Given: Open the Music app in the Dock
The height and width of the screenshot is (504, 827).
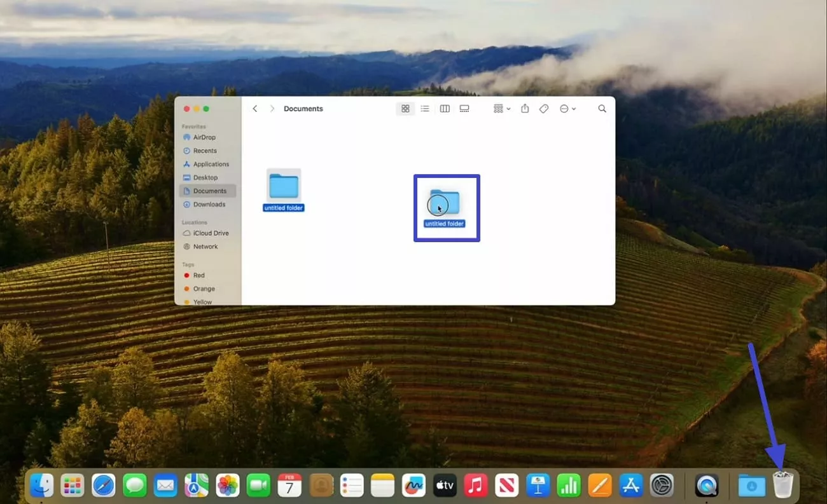Looking at the screenshot, I should [475, 484].
